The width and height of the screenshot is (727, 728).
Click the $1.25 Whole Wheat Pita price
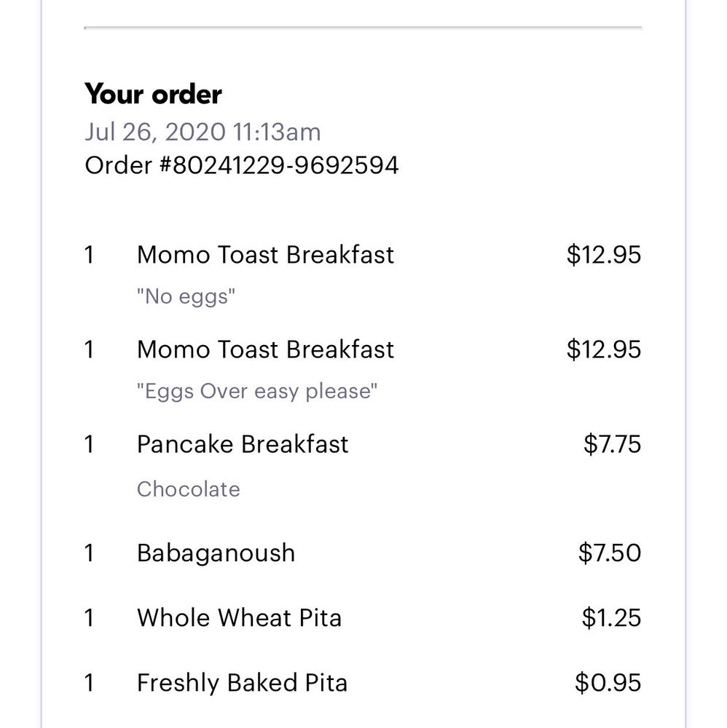click(x=611, y=618)
